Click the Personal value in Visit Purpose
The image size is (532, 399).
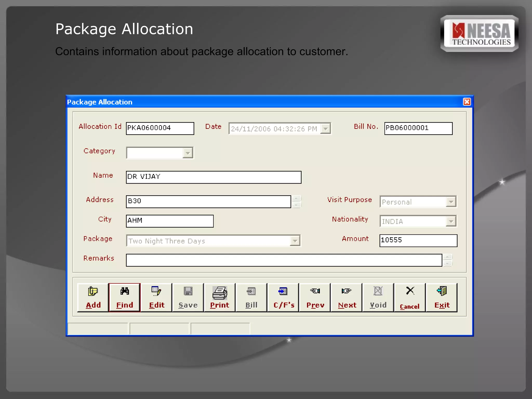tap(397, 202)
